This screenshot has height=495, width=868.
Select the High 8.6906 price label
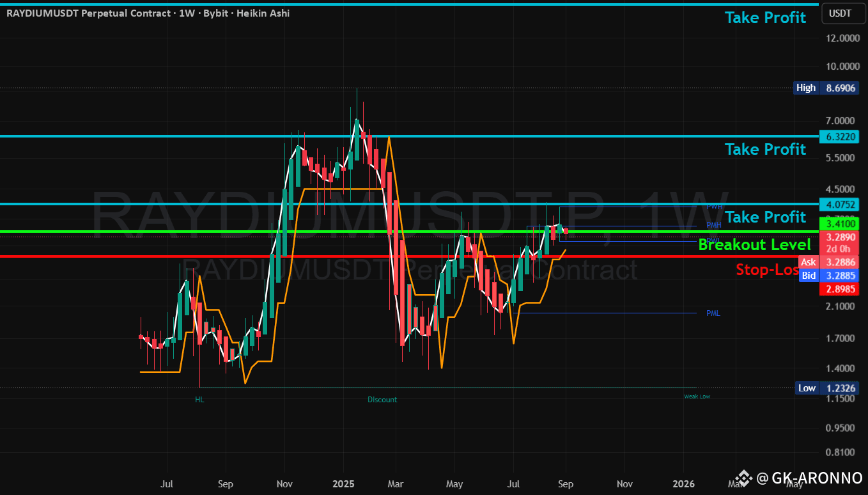click(x=825, y=88)
